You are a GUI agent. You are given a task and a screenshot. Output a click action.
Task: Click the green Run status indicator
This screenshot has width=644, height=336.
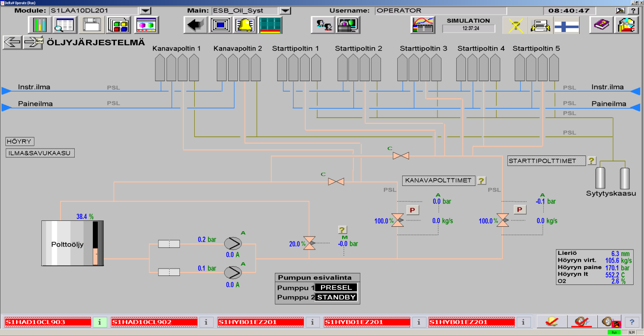pos(614,333)
